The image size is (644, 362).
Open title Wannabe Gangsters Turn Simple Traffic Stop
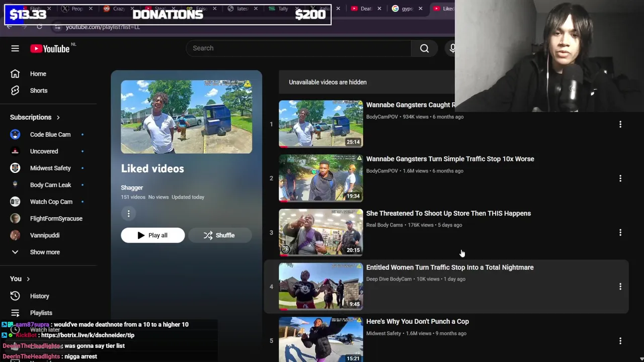(x=450, y=159)
